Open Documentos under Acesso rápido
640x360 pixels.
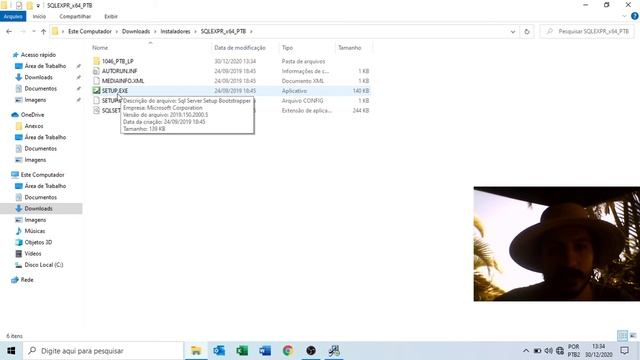[x=40, y=89]
